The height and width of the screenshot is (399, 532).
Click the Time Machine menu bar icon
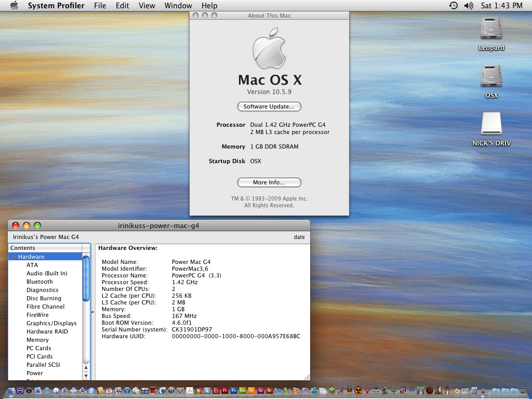point(454,6)
